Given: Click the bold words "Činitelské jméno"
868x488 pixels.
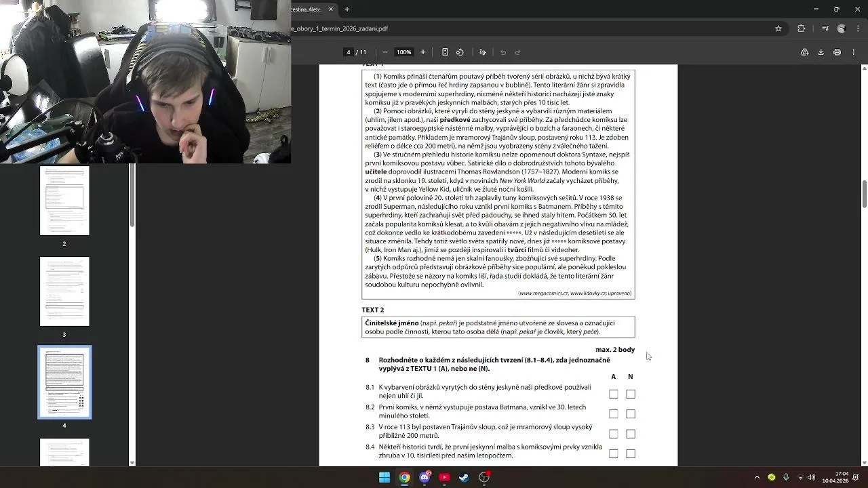Looking at the screenshot, I should point(392,323).
